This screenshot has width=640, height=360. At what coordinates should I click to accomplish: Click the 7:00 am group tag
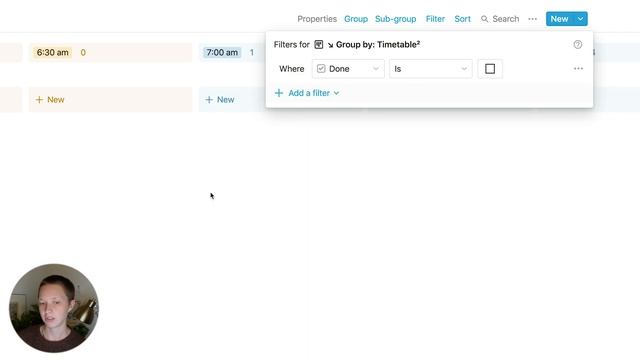pos(222,52)
